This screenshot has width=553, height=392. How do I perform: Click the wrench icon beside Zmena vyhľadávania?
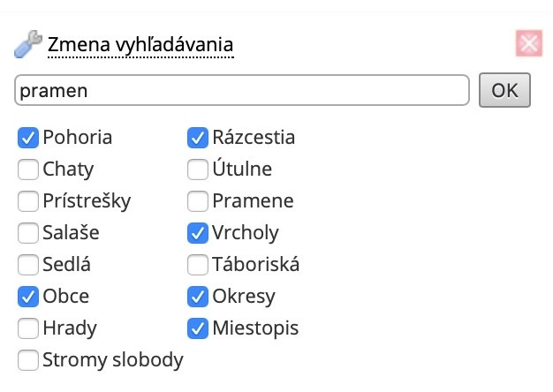28,43
